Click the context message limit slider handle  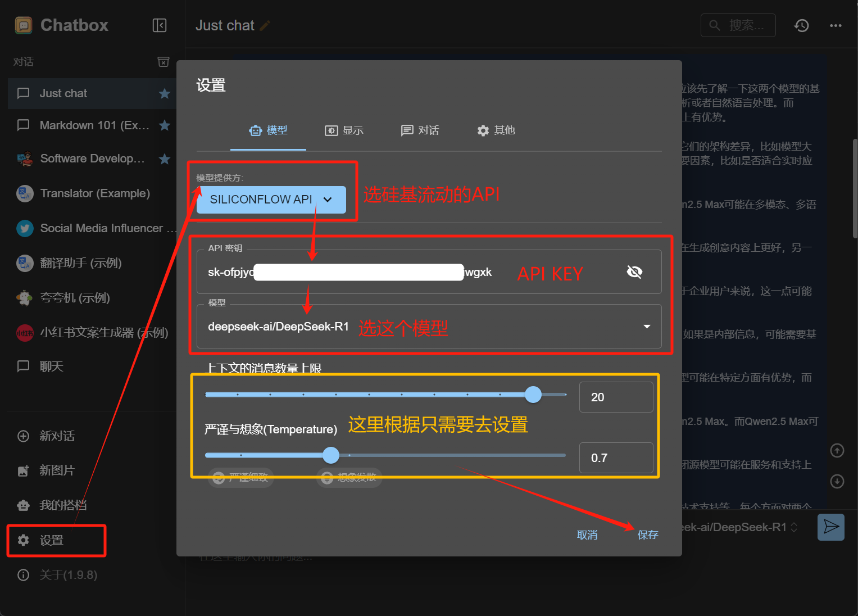pos(533,395)
